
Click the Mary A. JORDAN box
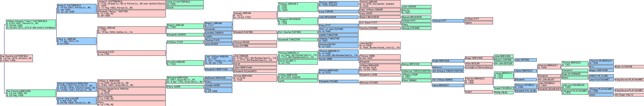(77, 41)
